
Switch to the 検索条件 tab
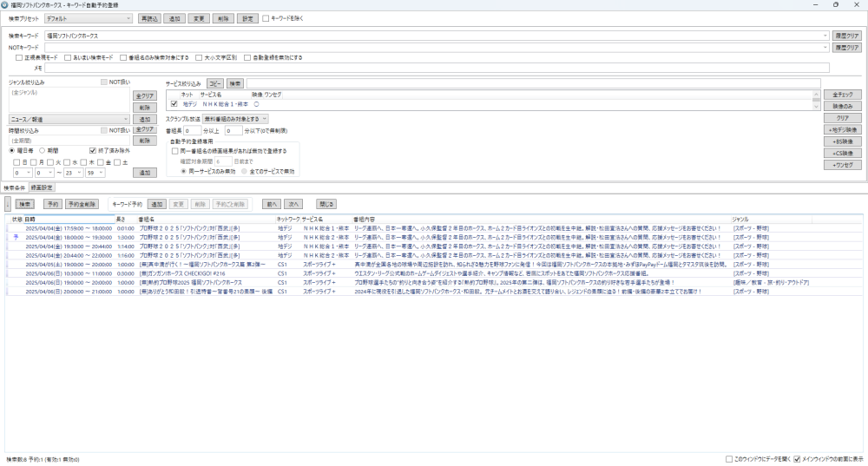15,188
